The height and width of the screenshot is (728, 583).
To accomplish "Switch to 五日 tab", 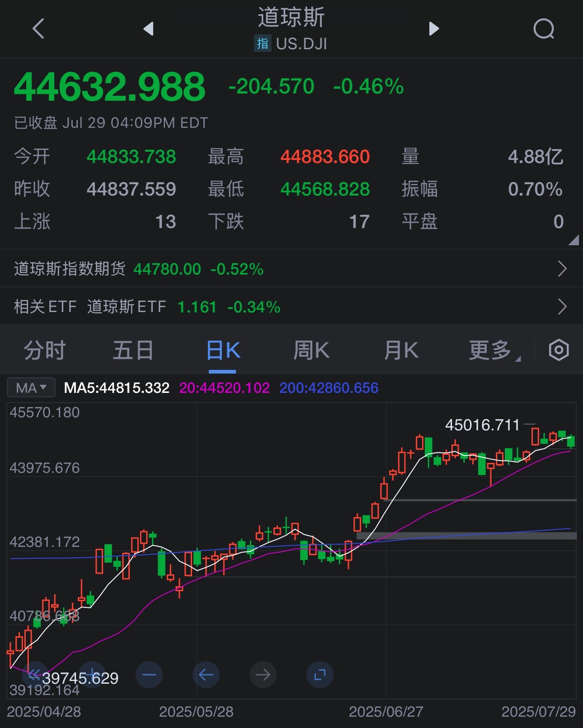I will (133, 350).
